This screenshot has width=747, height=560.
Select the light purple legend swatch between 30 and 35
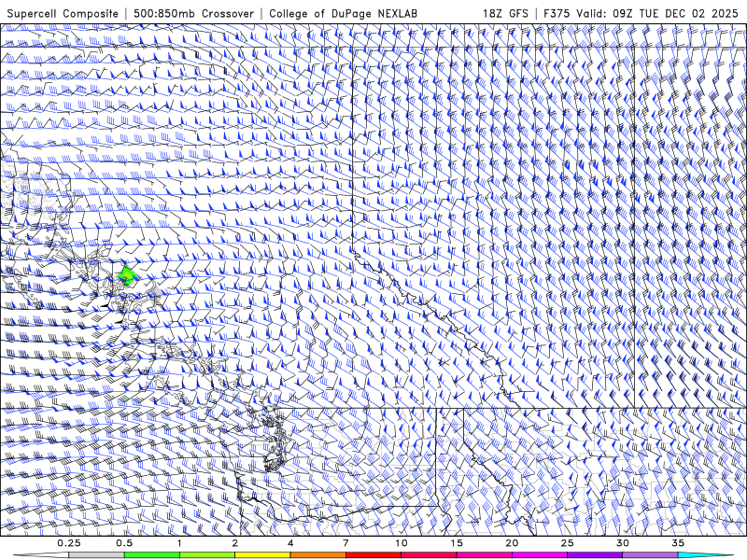coord(650,555)
